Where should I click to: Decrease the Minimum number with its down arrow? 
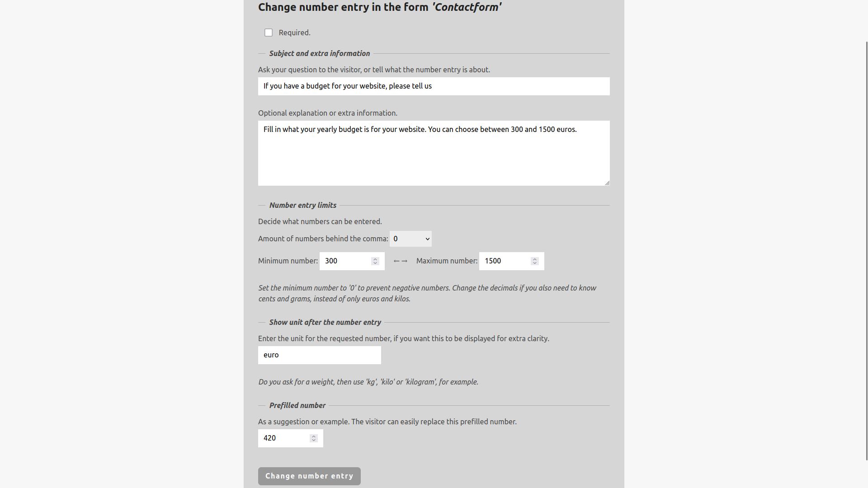(x=375, y=263)
